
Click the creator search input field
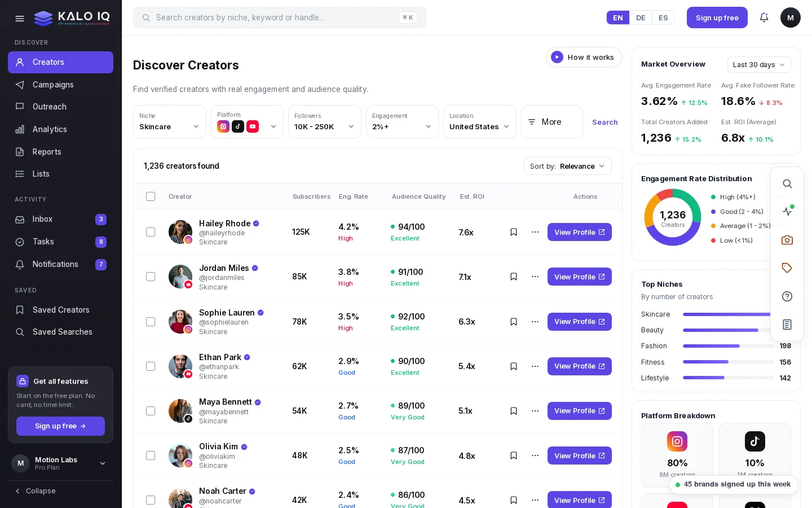pyautogui.click(x=280, y=17)
